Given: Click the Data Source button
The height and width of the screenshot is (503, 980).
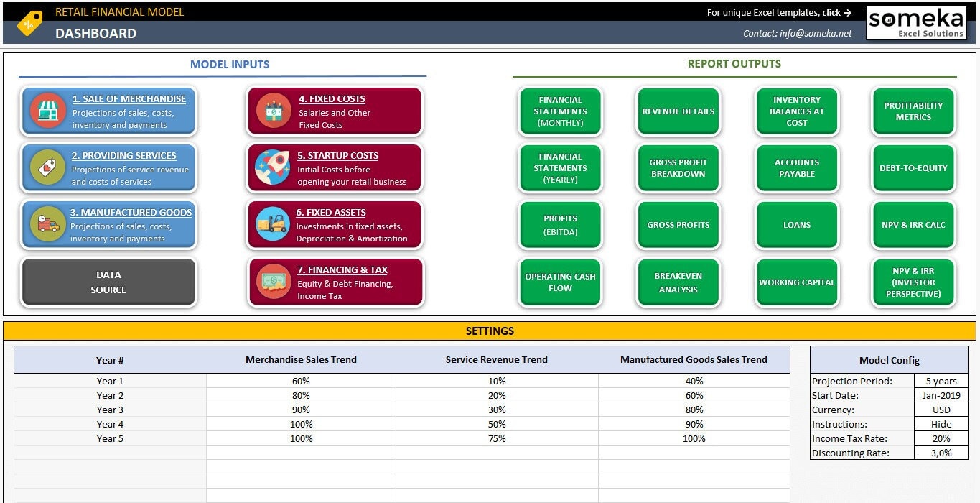Looking at the screenshot, I should click(108, 282).
